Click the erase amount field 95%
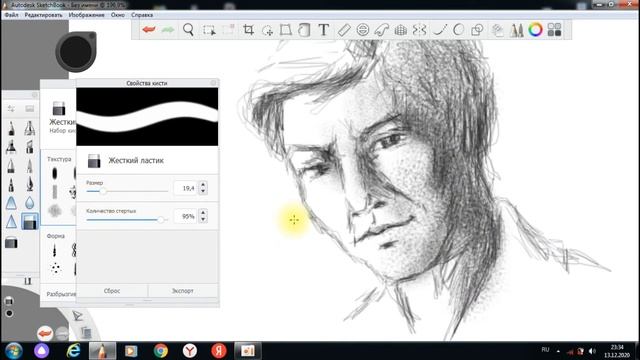The width and height of the screenshot is (640, 360). click(186, 216)
